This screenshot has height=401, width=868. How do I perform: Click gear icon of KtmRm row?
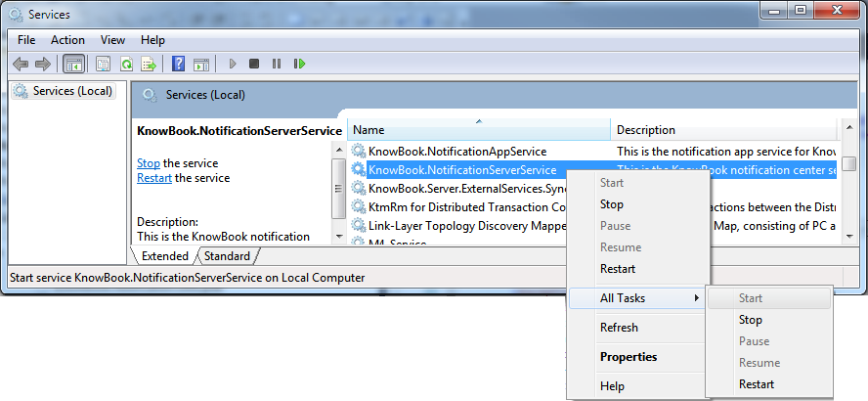coord(359,207)
